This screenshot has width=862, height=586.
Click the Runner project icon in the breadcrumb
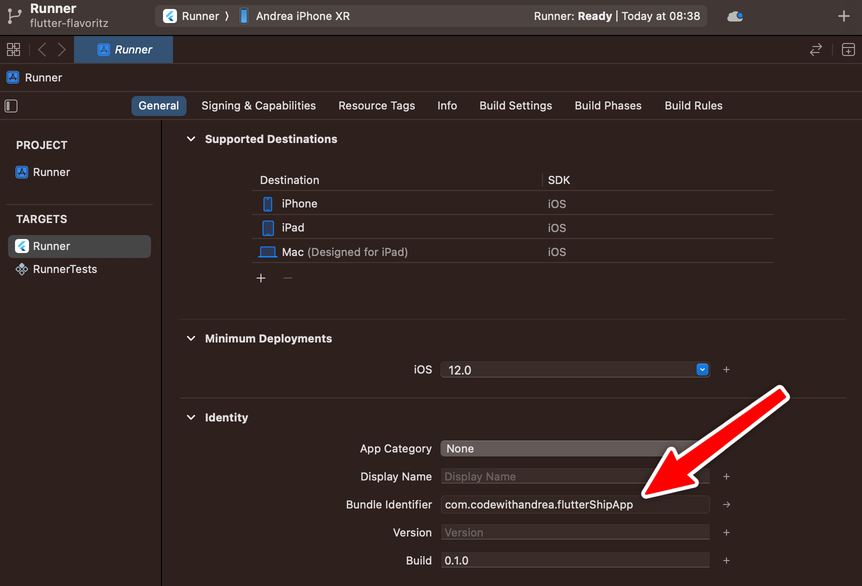[13, 78]
